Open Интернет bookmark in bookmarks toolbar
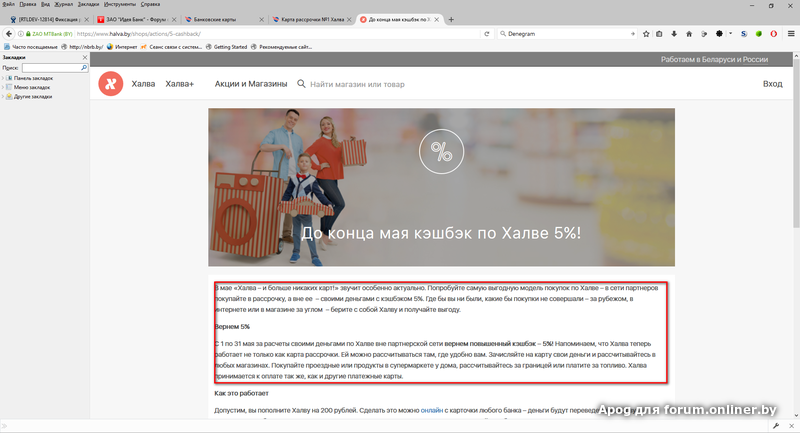Screen dimensions: 800x433 click(122, 46)
